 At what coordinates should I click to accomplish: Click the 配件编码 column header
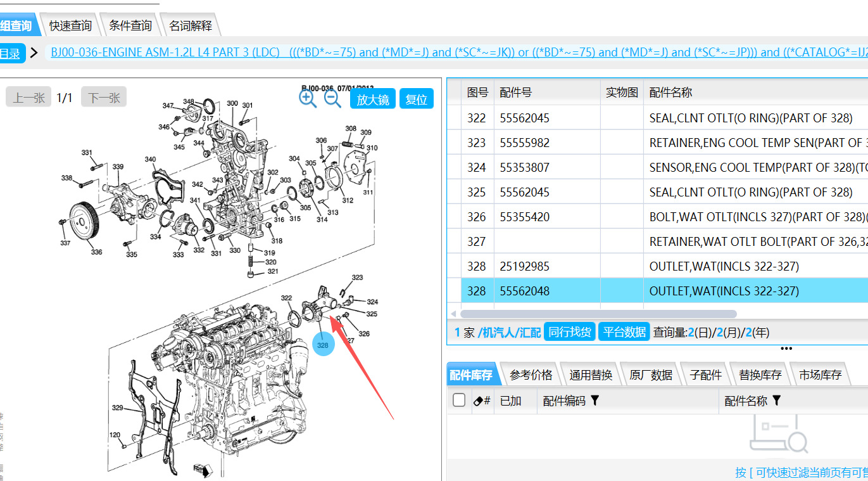coord(564,401)
